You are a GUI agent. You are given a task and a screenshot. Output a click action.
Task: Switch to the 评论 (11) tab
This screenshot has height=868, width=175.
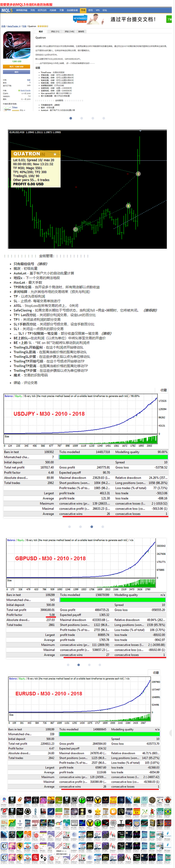pyautogui.click(x=55, y=31)
